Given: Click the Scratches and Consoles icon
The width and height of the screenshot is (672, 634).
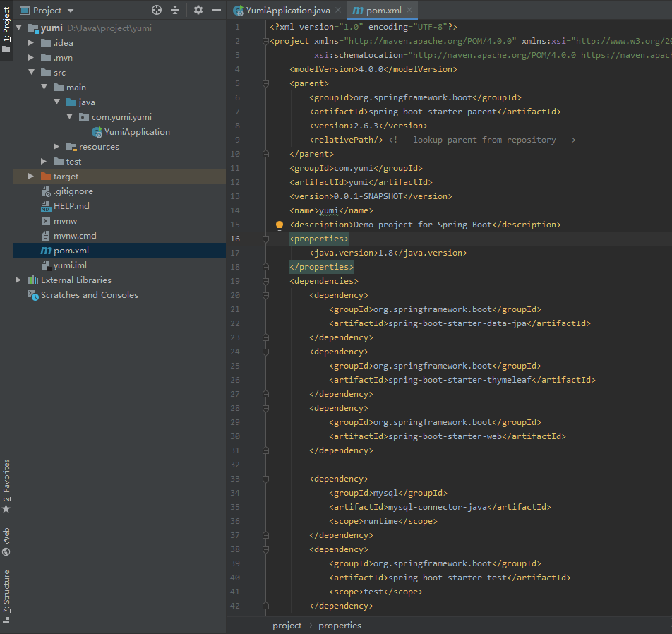Looking at the screenshot, I should [x=33, y=295].
